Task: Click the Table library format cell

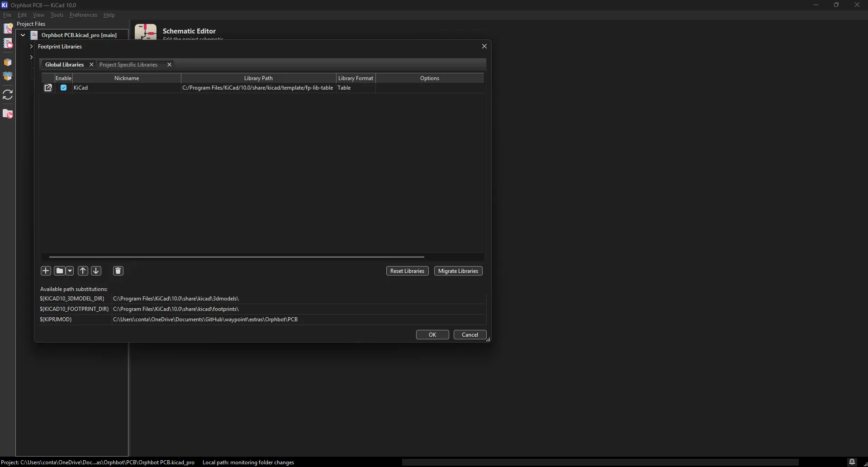Action: click(356, 88)
